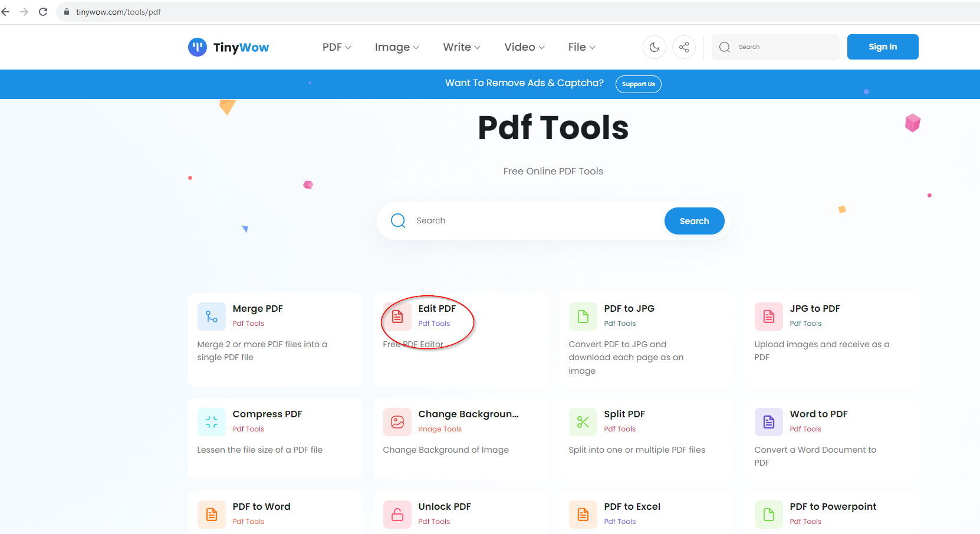Focus the header search input field
The width and height of the screenshot is (980, 534).
click(775, 47)
